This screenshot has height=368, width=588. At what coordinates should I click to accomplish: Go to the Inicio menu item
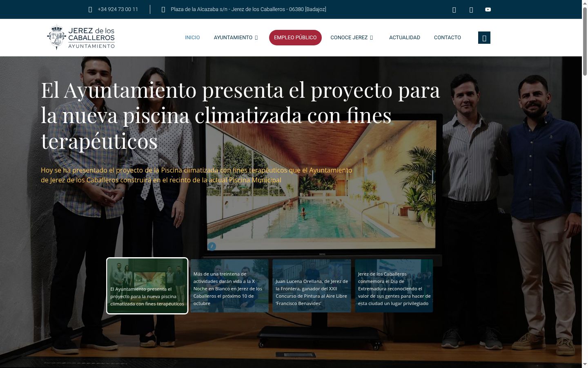pos(192,38)
